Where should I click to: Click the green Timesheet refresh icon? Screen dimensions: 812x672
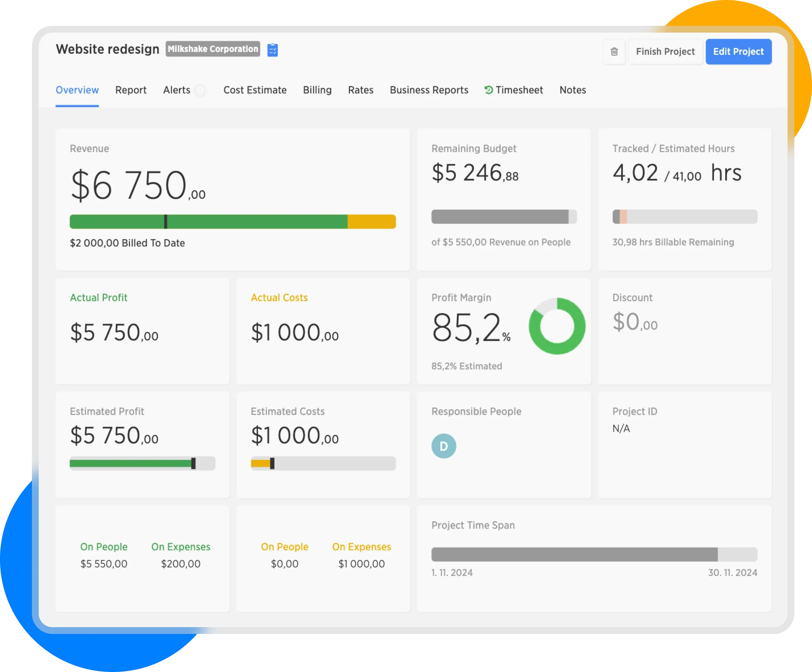click(488, 90)
